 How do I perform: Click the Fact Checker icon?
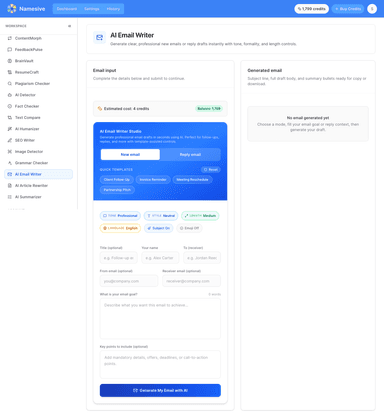coord(10,106)
